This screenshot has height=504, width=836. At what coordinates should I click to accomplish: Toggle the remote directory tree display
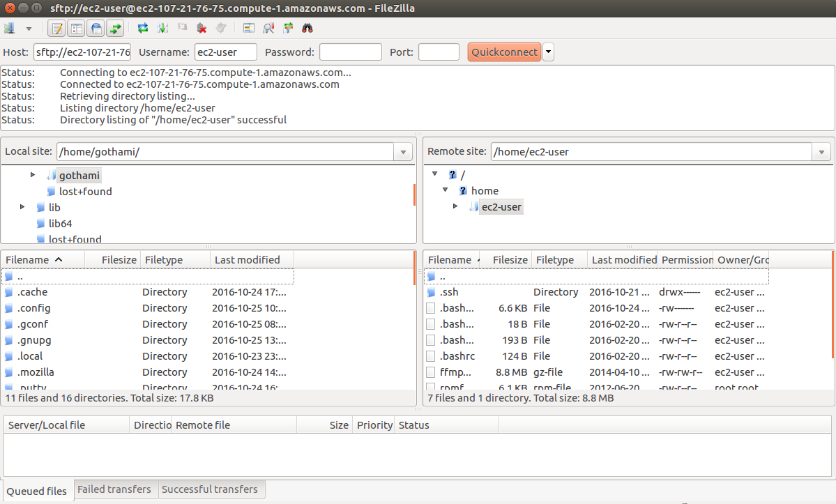[96, 29]
